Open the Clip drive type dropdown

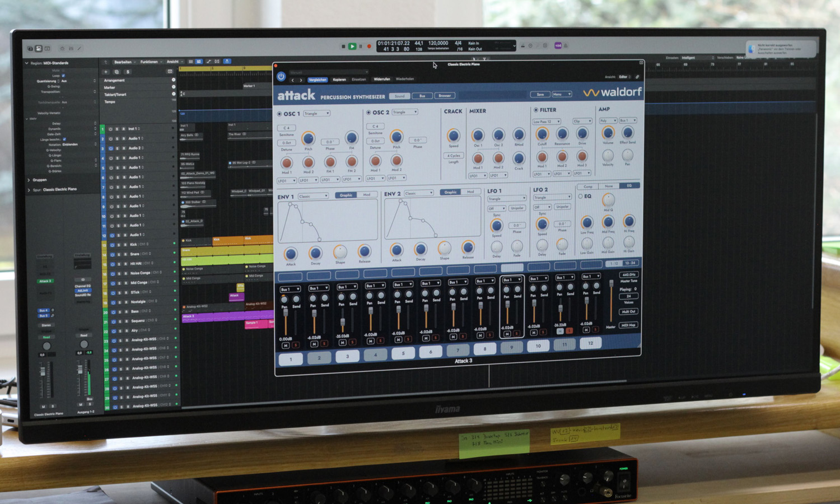[x=582, y=122]
